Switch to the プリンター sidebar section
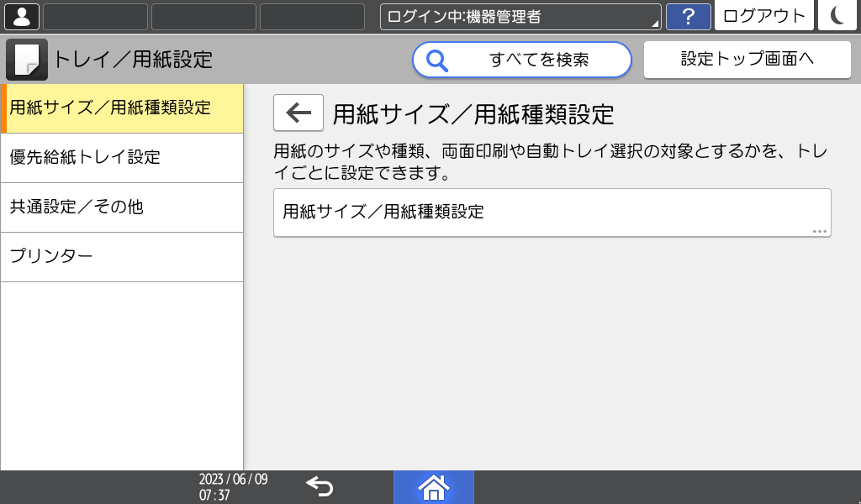This screenshot has width=861, height=504. (122, 256)
